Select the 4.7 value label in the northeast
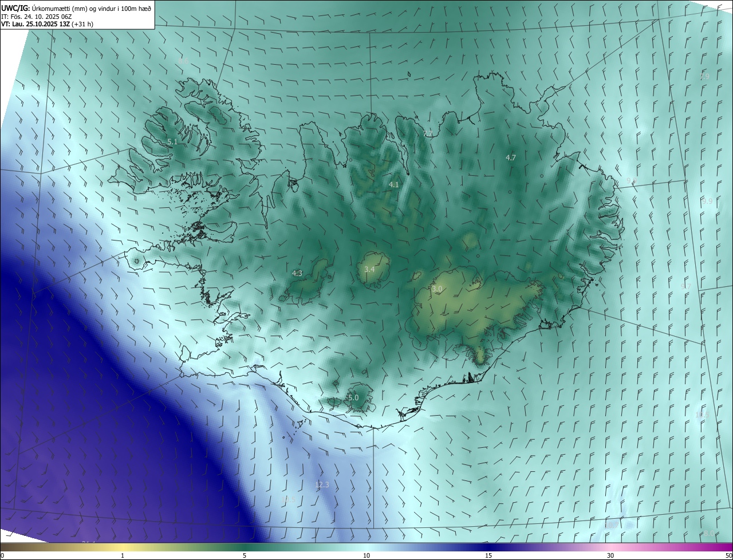733x560 pixels. (511, 157)
